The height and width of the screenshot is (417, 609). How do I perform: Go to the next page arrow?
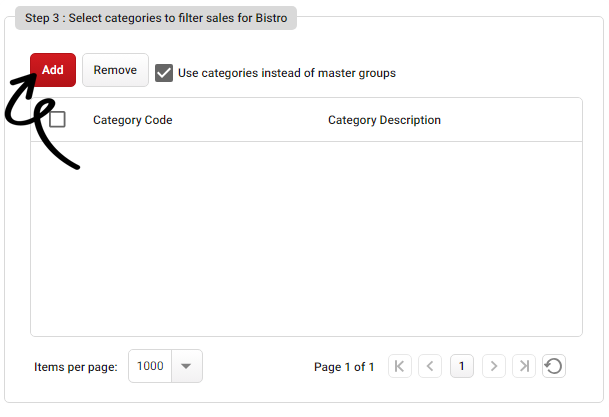493,367
